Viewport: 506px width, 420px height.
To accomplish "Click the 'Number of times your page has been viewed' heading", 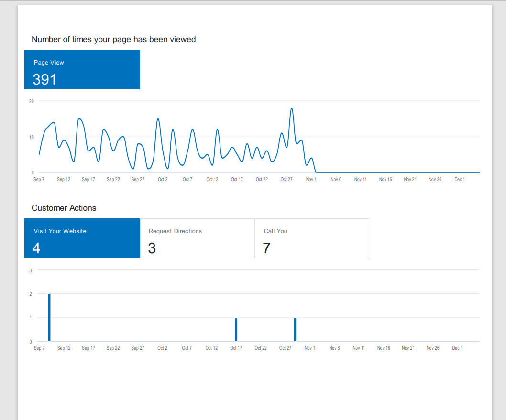I will [114, 39].
